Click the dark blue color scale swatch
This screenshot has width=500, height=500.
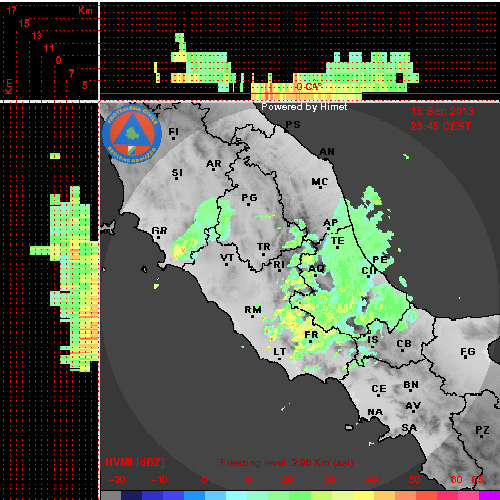click(132, 495)
